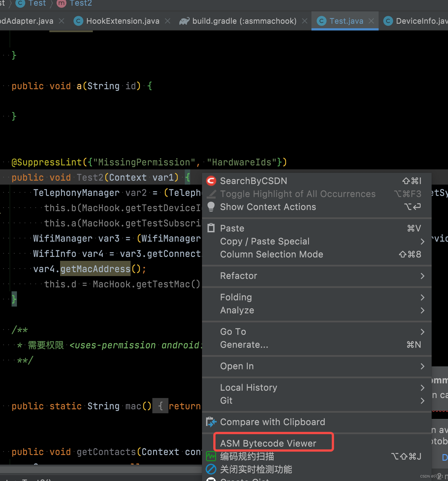Click the getContacts method name
This screenshot has height=481, width=448.
pos(106,452)
